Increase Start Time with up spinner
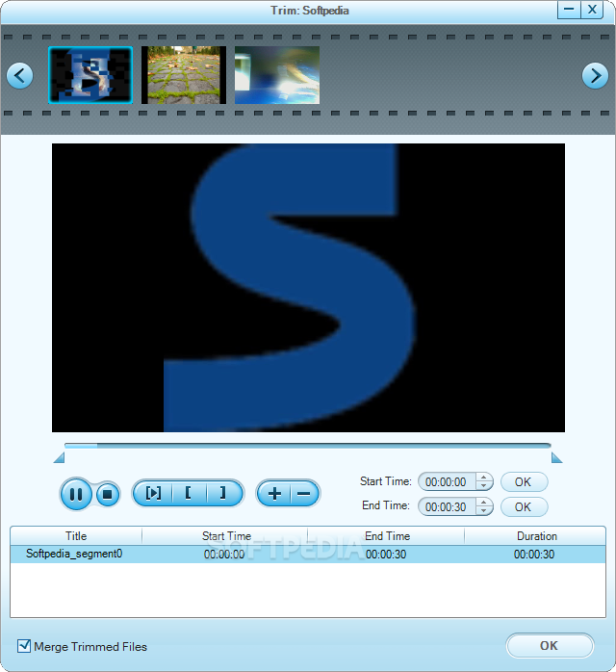Viewport: 616px width, 672px height. click(483, 478)
